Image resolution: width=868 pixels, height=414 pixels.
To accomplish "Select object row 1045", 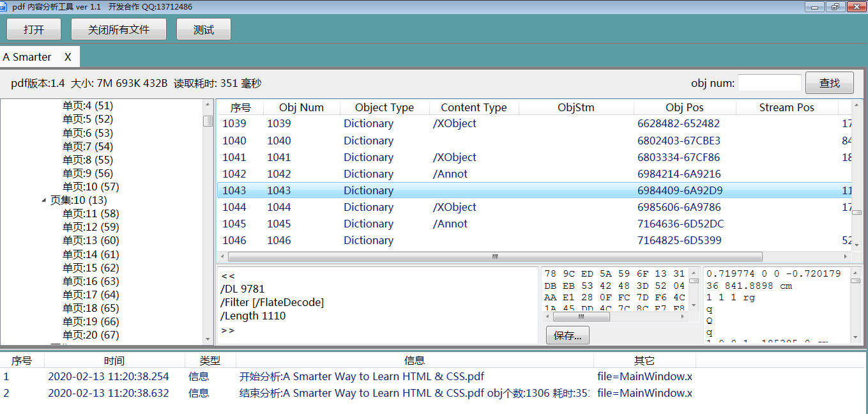I will pos(534,224).
